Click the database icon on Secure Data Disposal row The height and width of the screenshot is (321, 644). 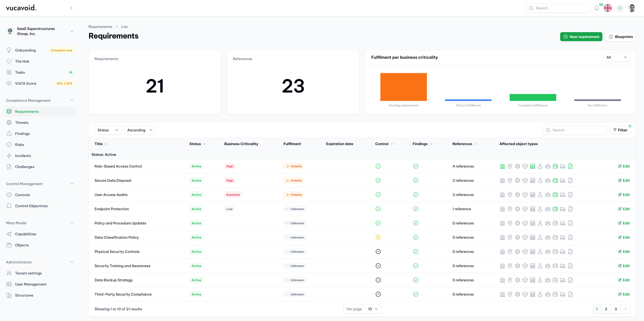click(556, 180)
